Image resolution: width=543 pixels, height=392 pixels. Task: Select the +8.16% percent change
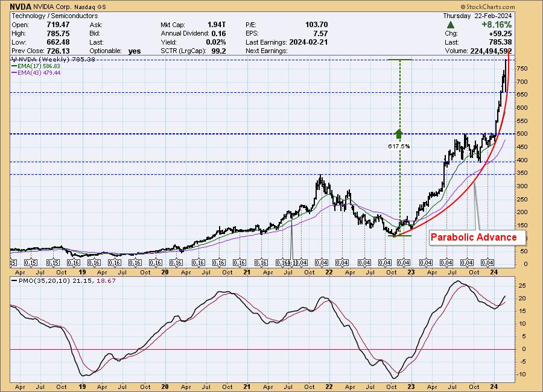point(497,25)
